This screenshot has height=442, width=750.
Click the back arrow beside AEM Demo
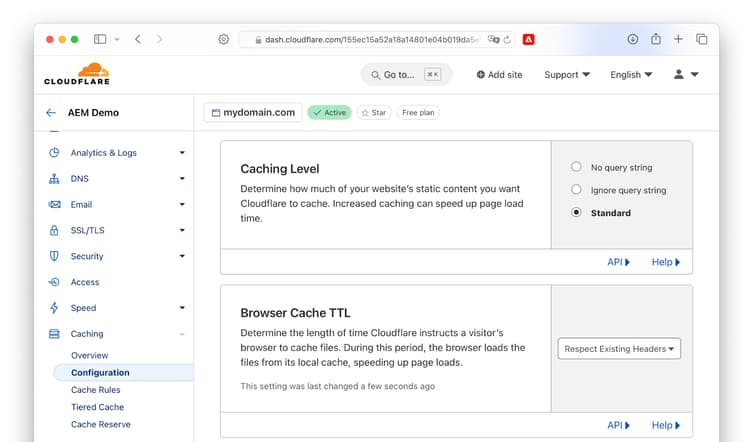tap(51, 112)
